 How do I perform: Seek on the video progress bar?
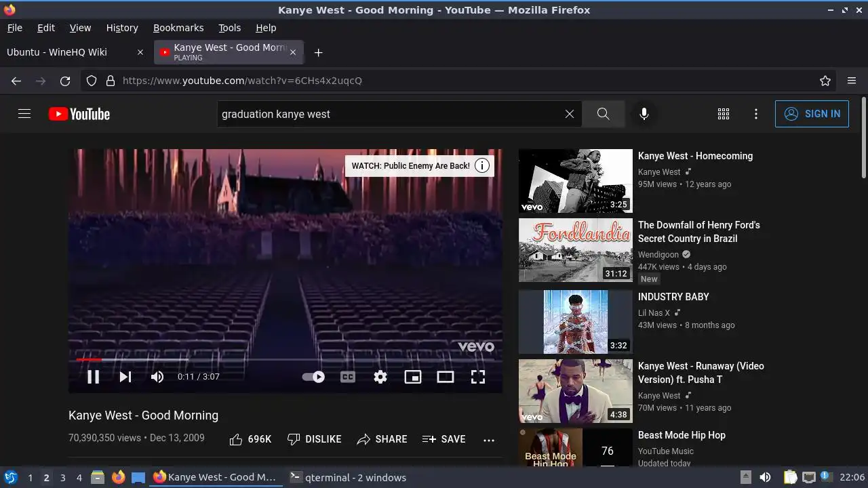tap(285, 359)
